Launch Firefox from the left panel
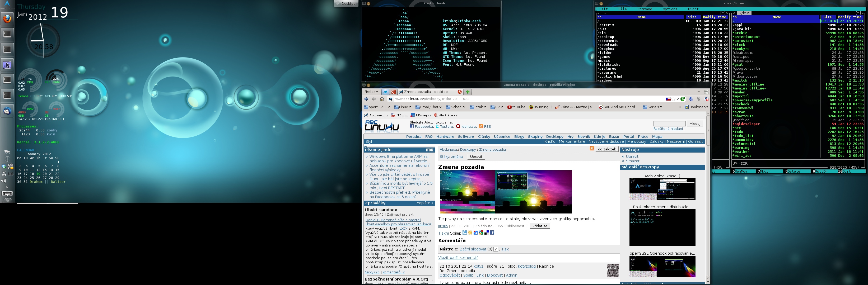 point(7,18)
